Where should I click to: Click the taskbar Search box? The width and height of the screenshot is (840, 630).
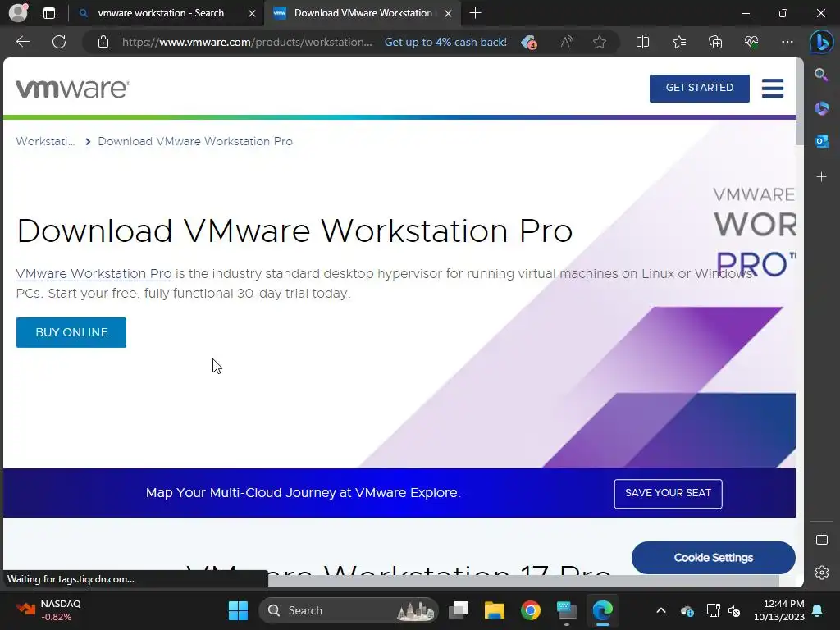tap(348, 610)
